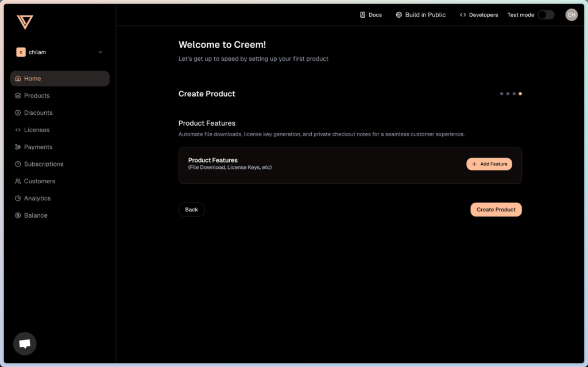Open the chat support bubble
Image resolution: width=588 pixels, height=367 pixels.
25,343
